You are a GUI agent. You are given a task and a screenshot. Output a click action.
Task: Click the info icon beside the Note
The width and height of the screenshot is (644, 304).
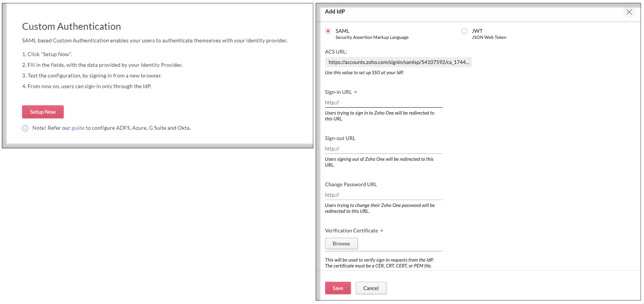coord(25,128)
